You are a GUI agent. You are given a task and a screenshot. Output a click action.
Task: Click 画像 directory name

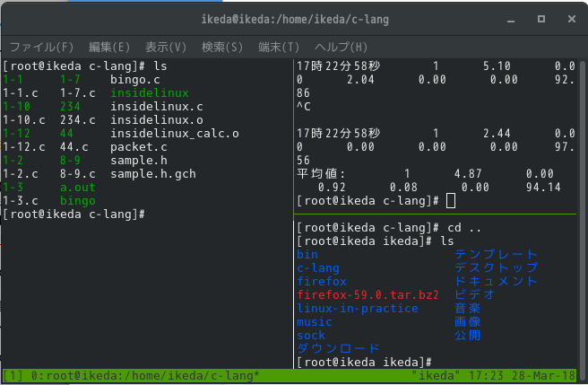468,322
